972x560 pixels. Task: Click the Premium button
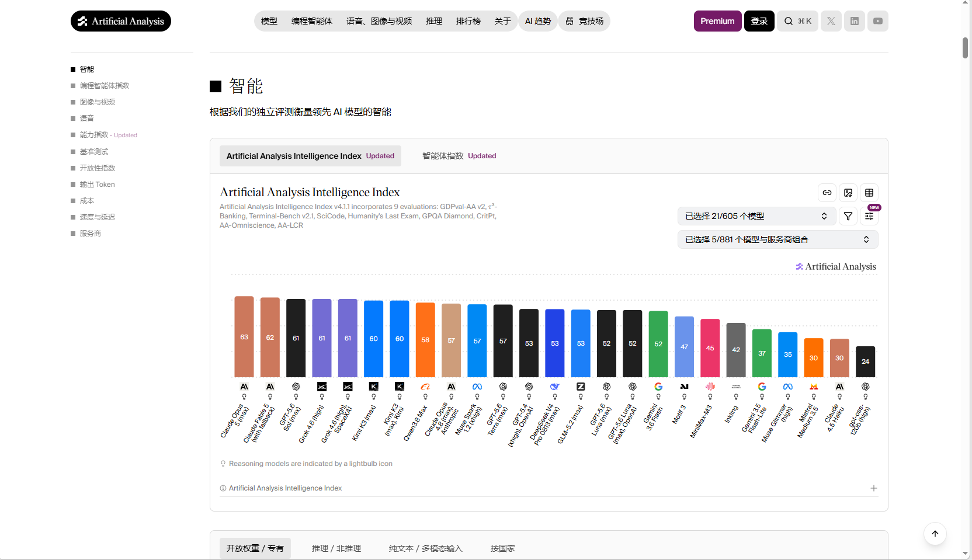point(718,21)
